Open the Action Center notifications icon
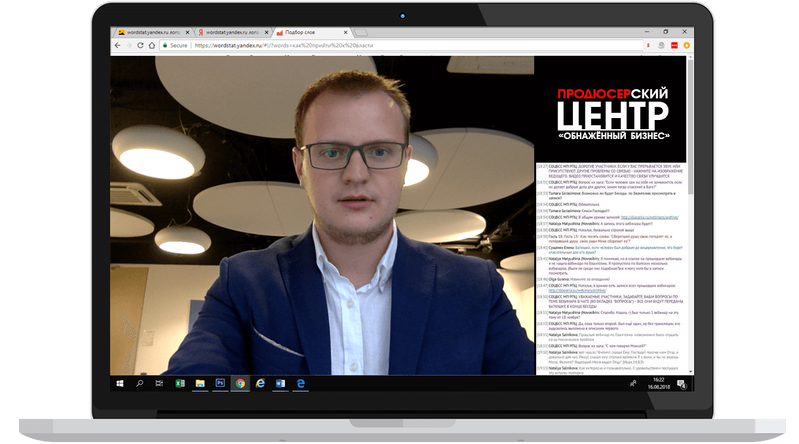This screenshot has height=444, width=799. (682, 384)
